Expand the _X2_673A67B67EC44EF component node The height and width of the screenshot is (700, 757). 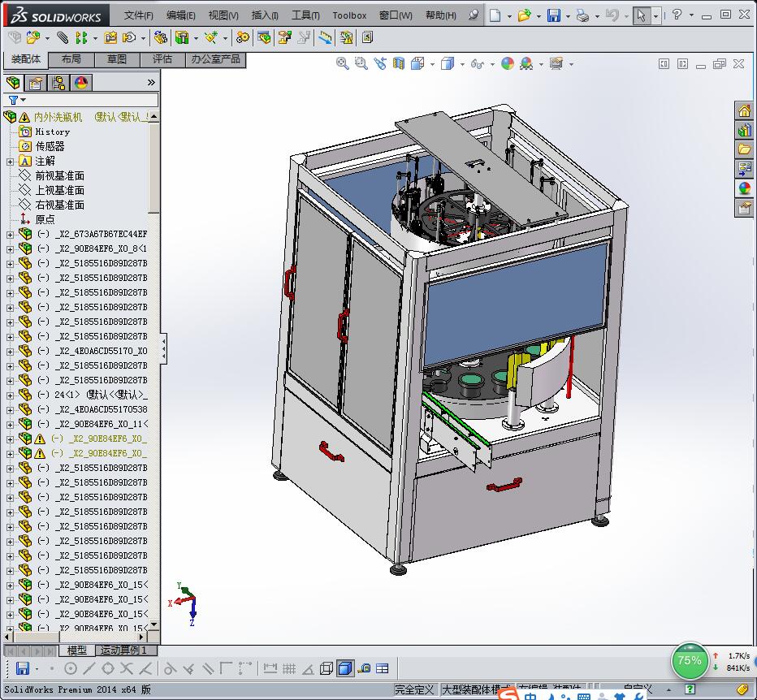[10, 235]
